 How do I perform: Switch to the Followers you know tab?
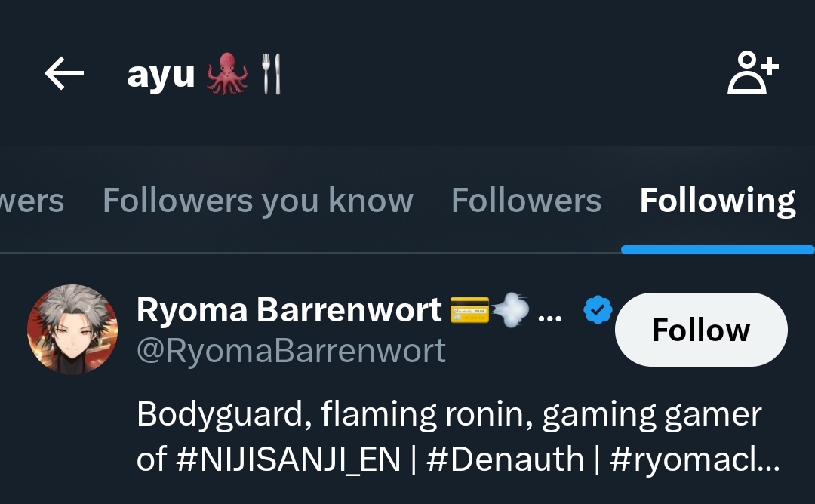pos(258,201)
